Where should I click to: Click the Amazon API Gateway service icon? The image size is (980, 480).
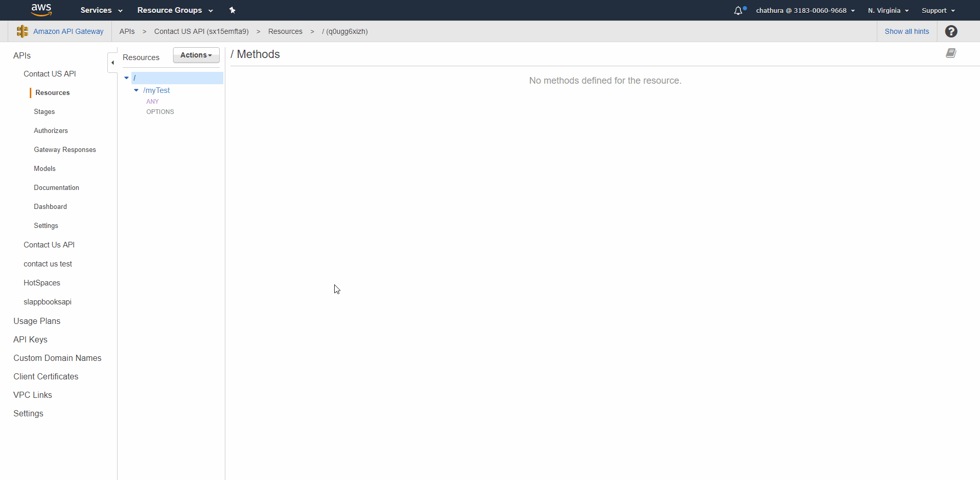click(22, 31)
